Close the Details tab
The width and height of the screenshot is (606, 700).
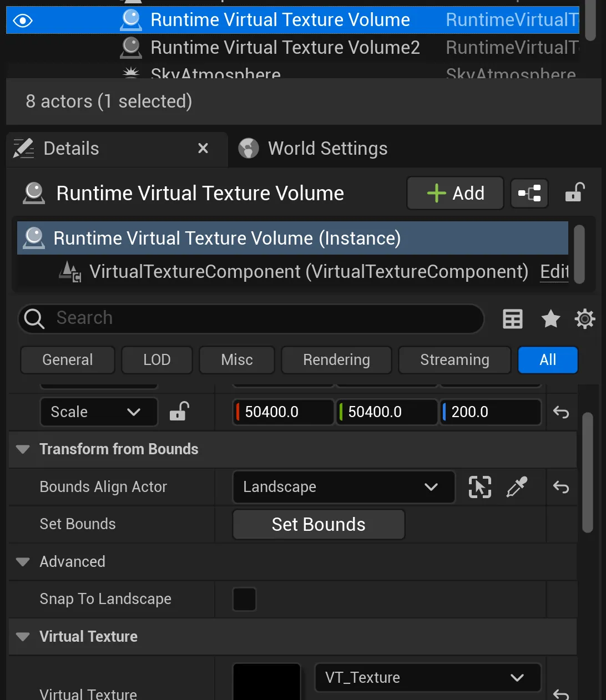203,148
